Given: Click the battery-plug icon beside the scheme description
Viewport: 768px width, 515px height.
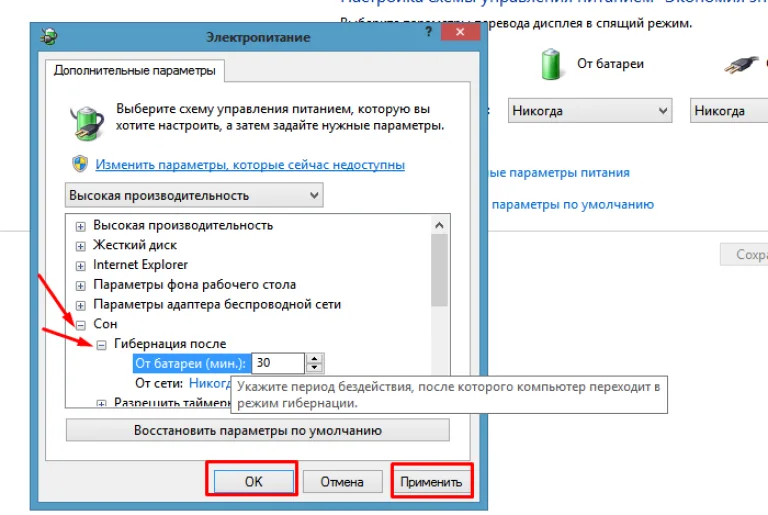Looking at the screenshot, I should click(x=87, y=123).
